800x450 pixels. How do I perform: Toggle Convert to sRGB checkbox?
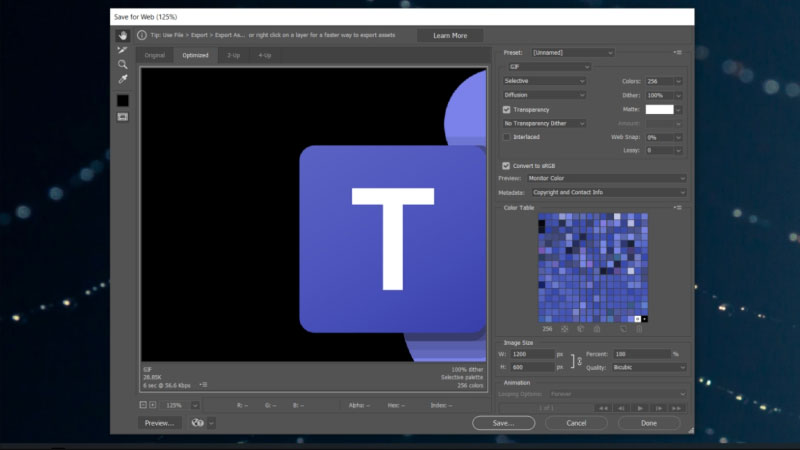pyautogui.click(x=506, y=166)
